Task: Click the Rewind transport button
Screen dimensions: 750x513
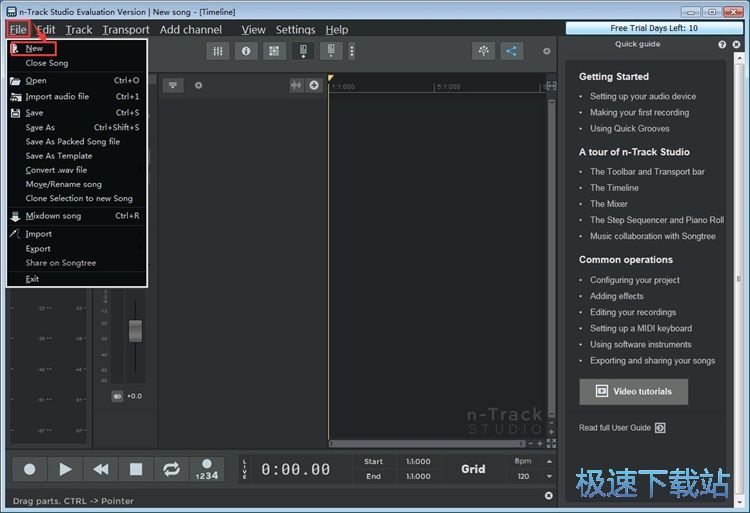Action: pyautogui.click(x=101, y=468)
